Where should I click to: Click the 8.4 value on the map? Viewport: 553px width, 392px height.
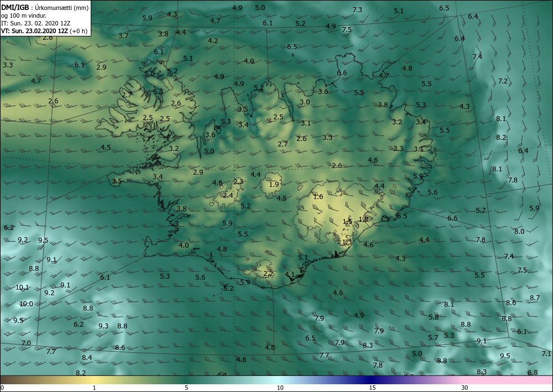[87, 358]
